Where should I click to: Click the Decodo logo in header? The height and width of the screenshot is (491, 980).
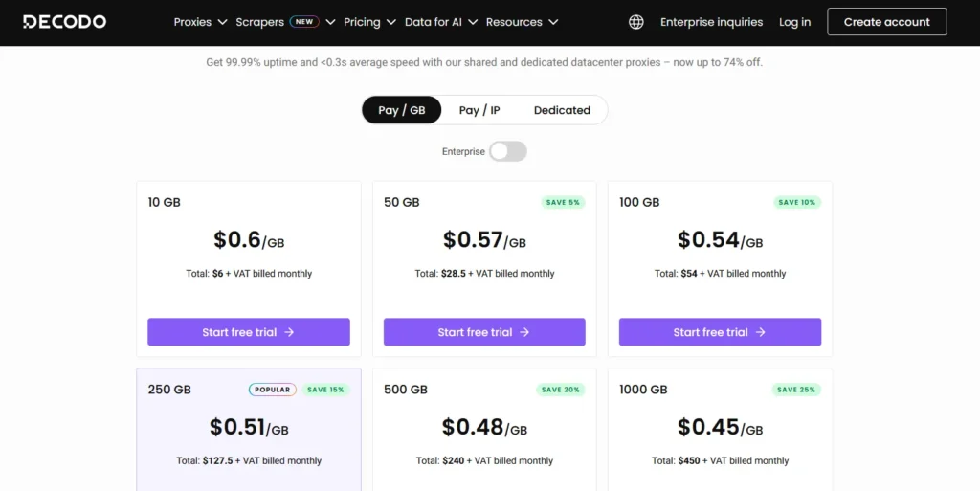pos(65,22)
